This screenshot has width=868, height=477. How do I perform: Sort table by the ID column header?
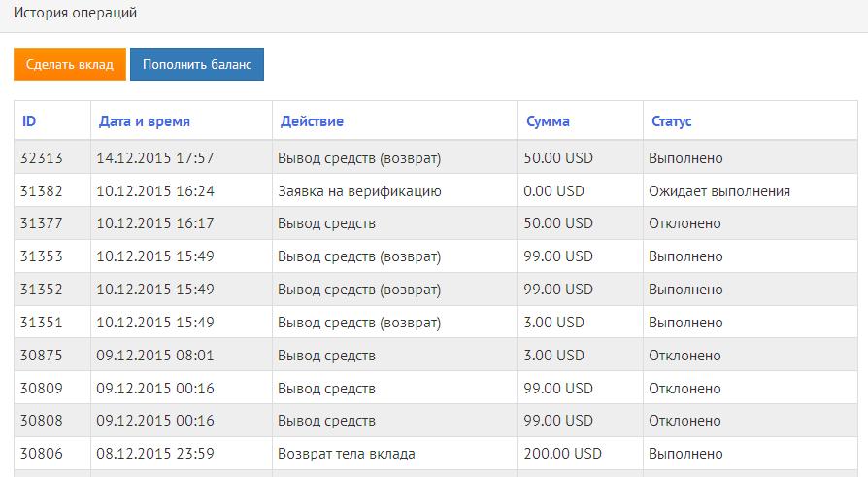pos(29,121)
